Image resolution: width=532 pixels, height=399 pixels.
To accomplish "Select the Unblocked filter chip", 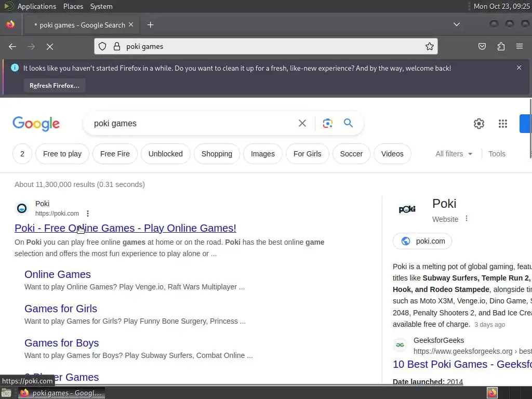I will click(x=166, y=154).
